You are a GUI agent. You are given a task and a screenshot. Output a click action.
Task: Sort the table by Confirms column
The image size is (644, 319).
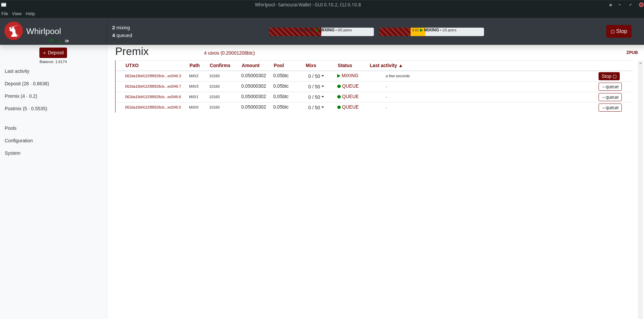click(220, 65)
